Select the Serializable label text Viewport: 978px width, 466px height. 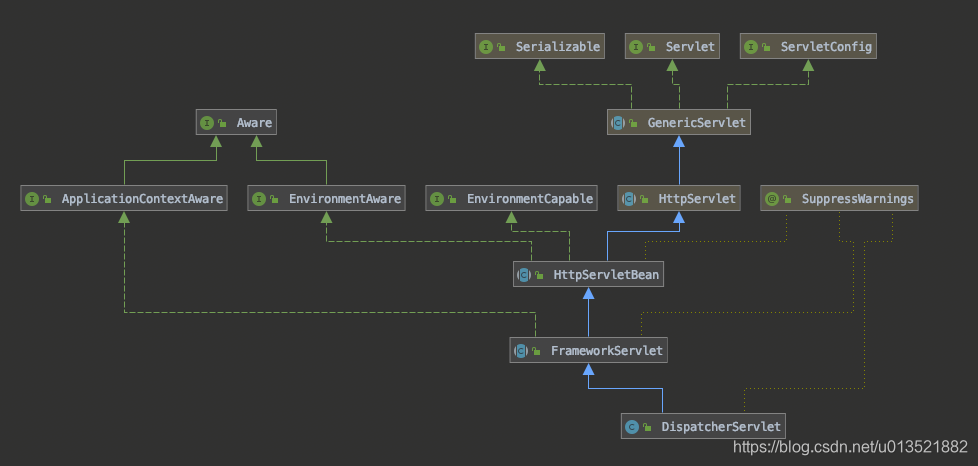[x=558, y=47]
